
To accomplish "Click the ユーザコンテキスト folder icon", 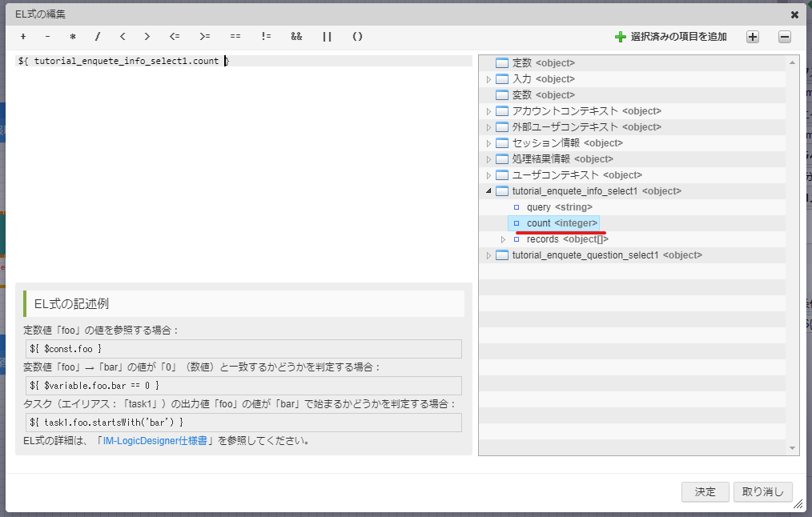I will pos(502,175).
